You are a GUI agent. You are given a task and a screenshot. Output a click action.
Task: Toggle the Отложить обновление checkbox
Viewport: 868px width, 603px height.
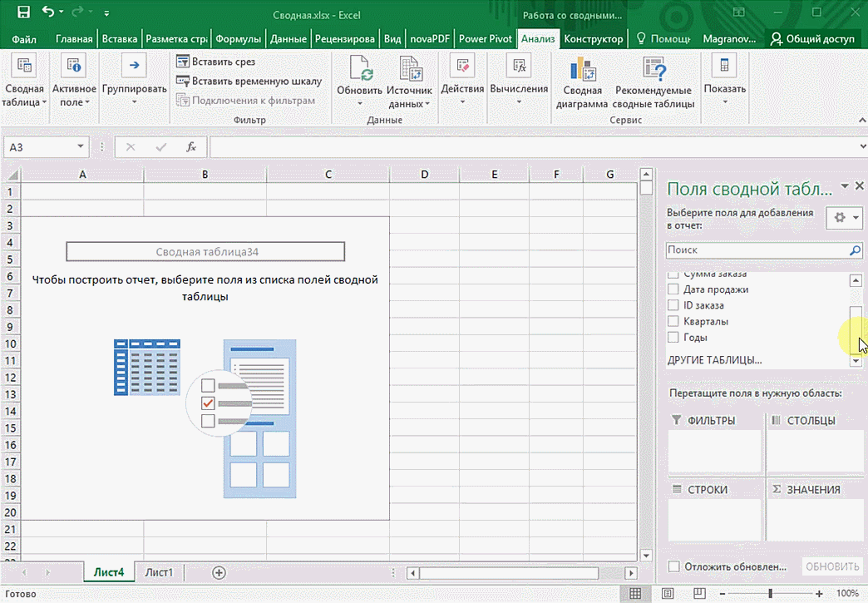[x=674, y=566]
